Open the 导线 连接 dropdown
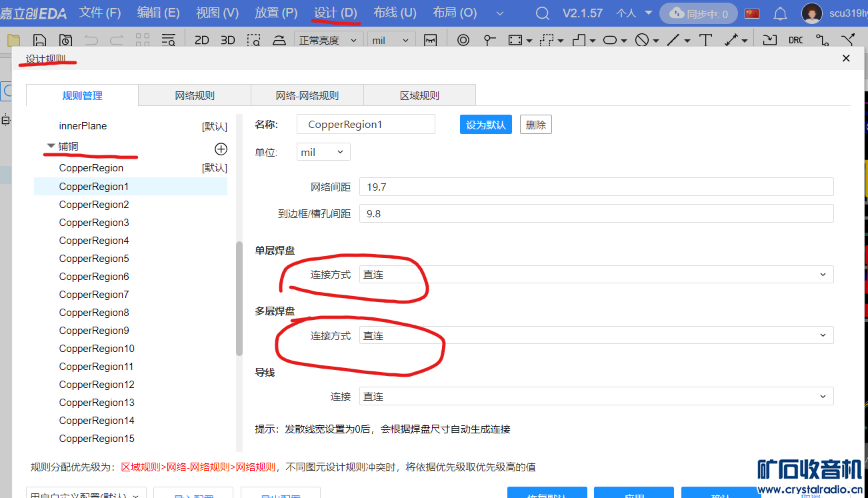868x498 pixels. click(x=596, y=397)
